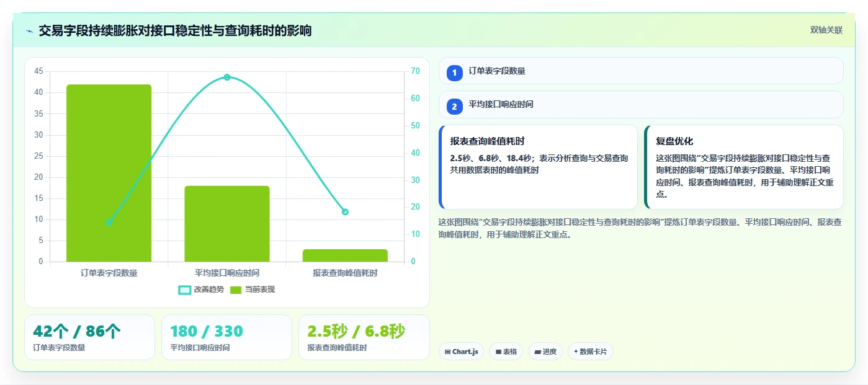Click the right axis value 70
This screenshot has width=868, height=385.
pos(415,71)
